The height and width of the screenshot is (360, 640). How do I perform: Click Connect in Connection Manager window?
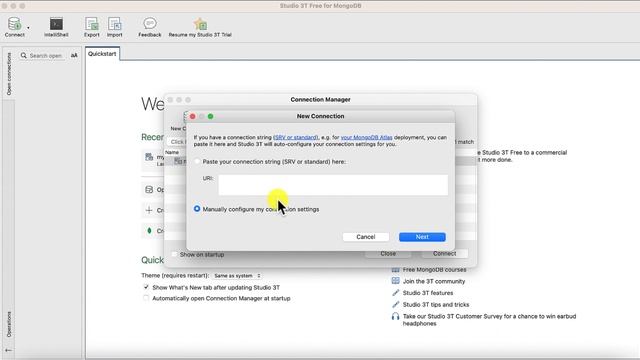point(444,253)
